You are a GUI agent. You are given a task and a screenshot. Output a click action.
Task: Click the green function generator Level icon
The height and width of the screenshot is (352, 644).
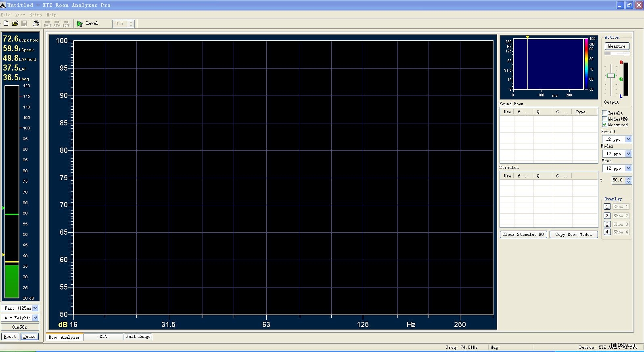pos(79,24)
